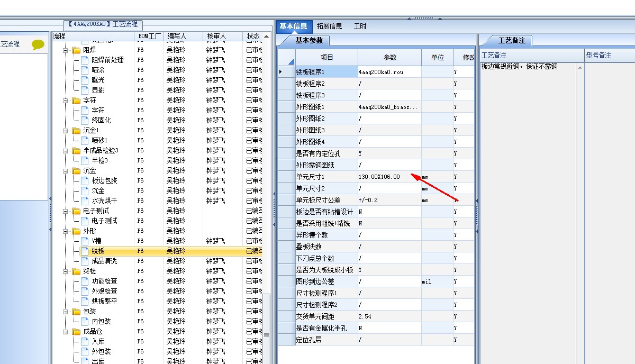Viewport: 635px width, 364px height.
Task: Collapse the 沉金1 tree node
Action: coord(66,131)
